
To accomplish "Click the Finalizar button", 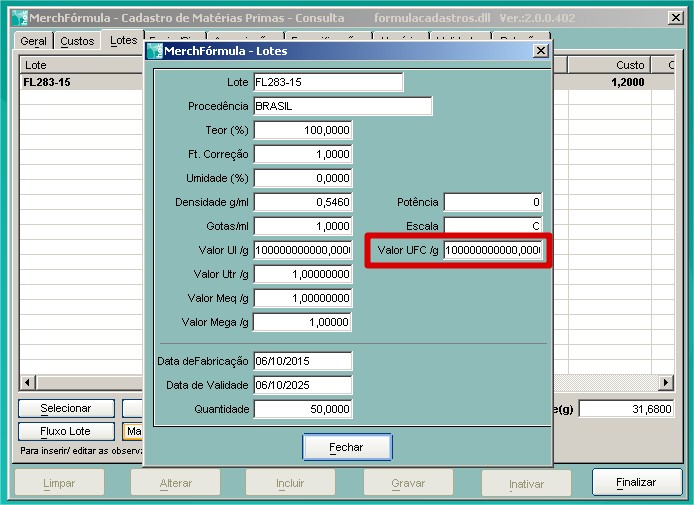I will 636,482.
